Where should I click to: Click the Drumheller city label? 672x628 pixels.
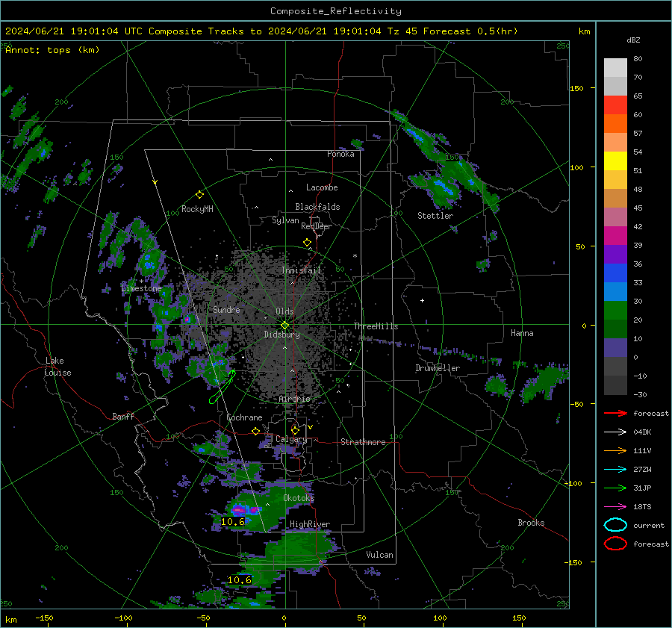coord(438,368)
